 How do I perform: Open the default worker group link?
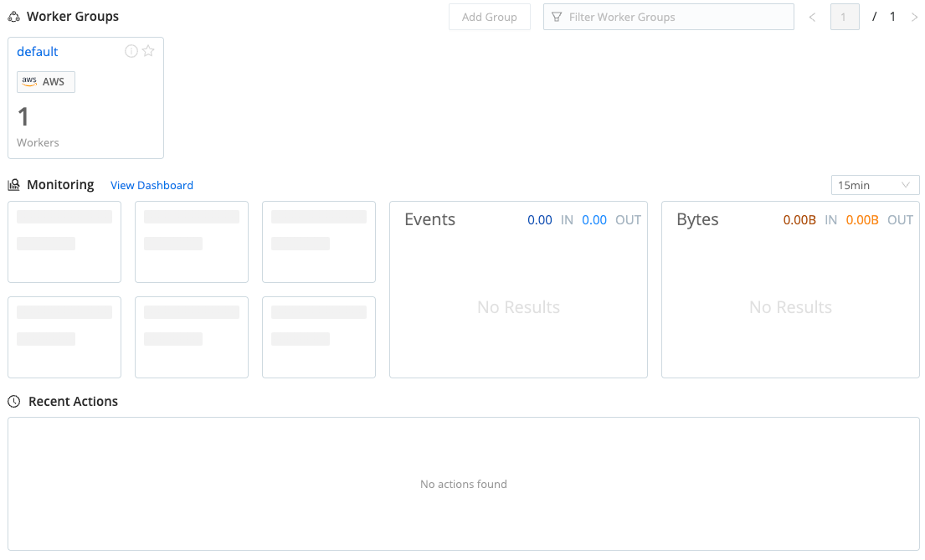(x=38, y=52)
